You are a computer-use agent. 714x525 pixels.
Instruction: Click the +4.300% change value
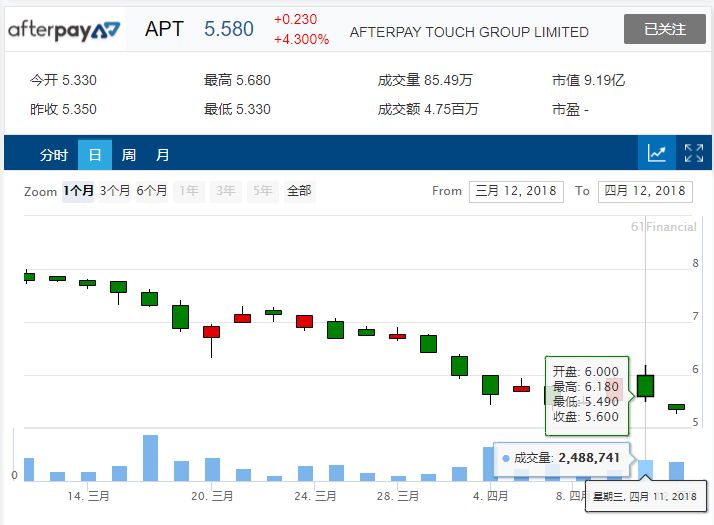pyautogui.click(x=301, y=39)
